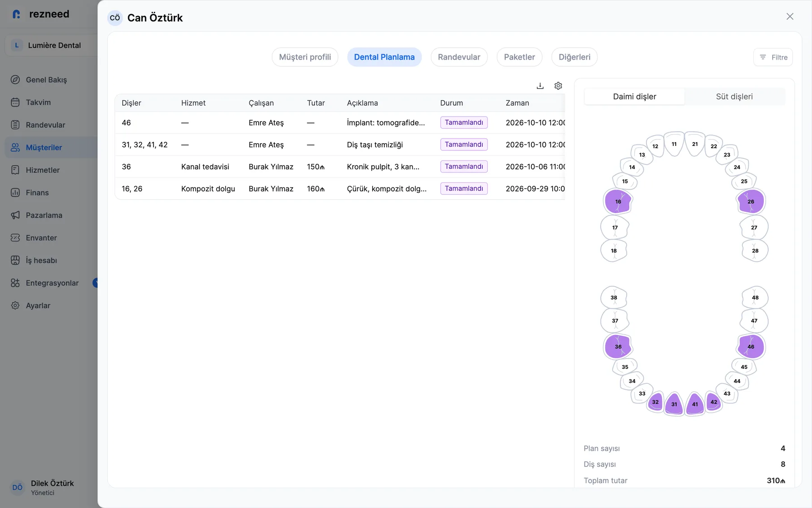Open Pazarlama section

click(x=44, y=215)
